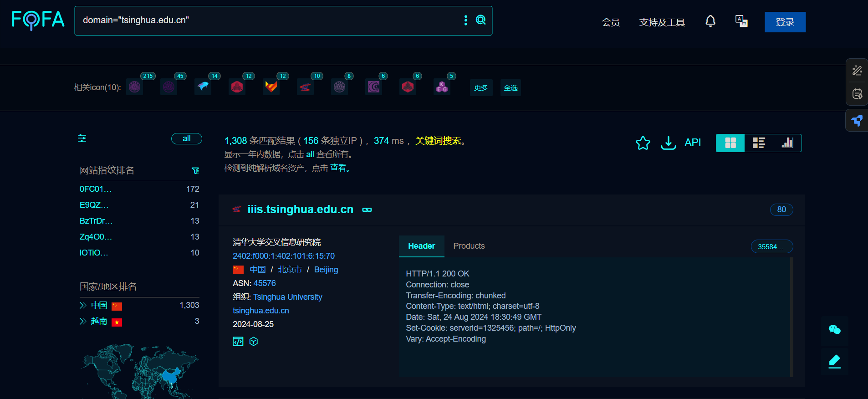Open the WeChat contact icon
The image size is (868, 399).
pos(835,330)
